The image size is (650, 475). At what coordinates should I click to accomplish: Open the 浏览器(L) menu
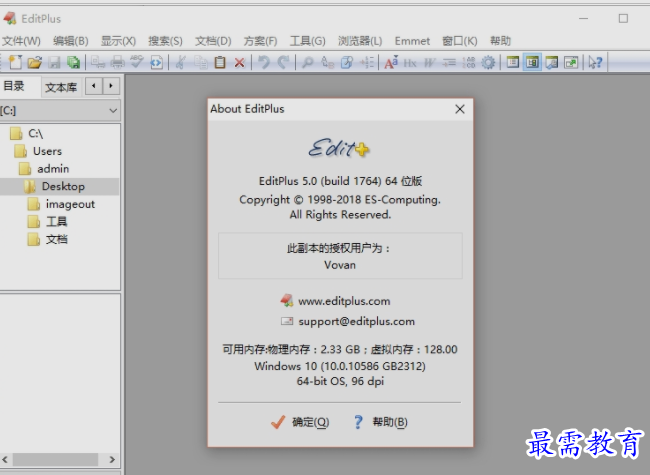pyautogui.click(x=360, y=41)
